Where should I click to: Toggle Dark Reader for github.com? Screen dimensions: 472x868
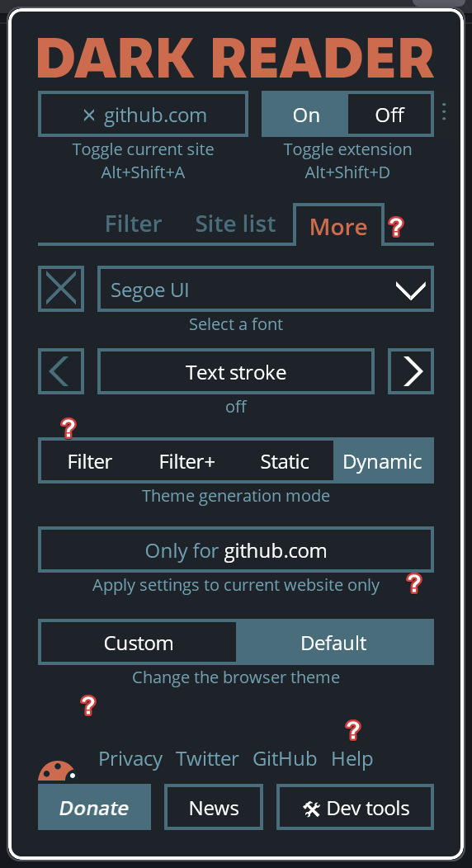tap(143, 114)
